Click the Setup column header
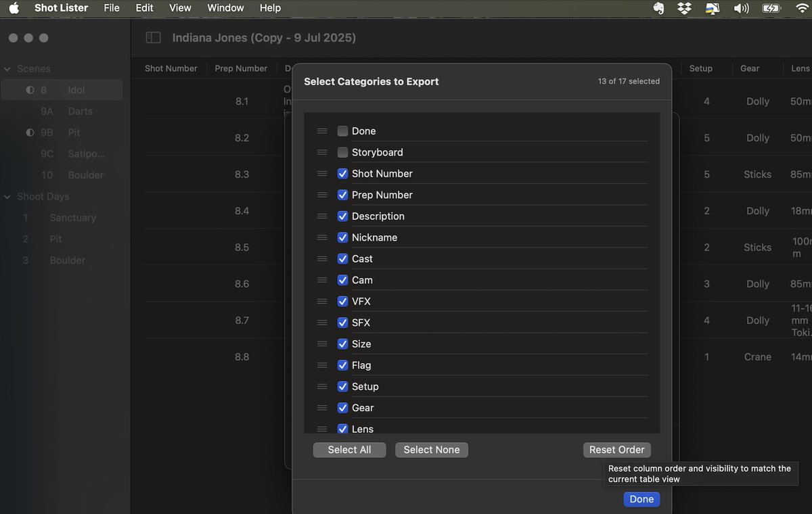 [700, 68]
